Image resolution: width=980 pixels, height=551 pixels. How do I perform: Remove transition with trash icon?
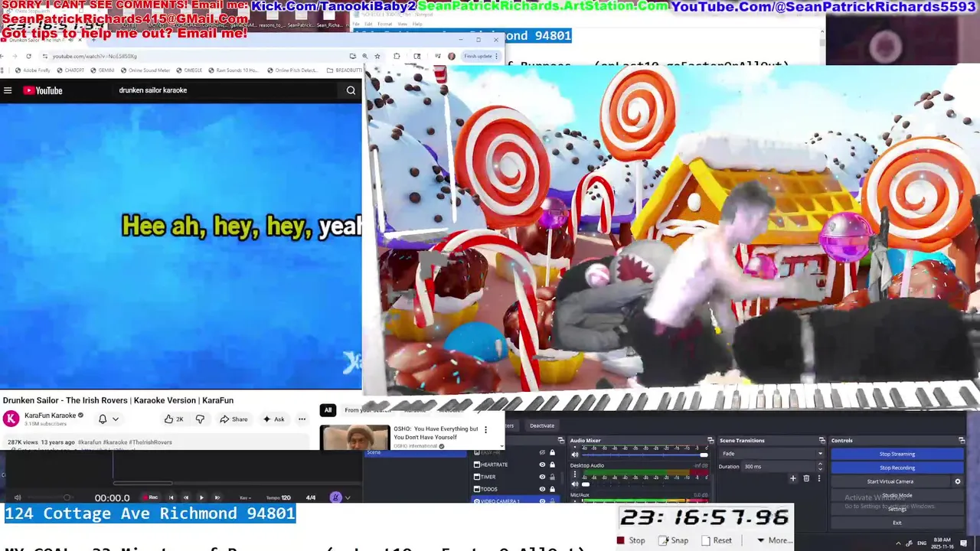[806, 478]
